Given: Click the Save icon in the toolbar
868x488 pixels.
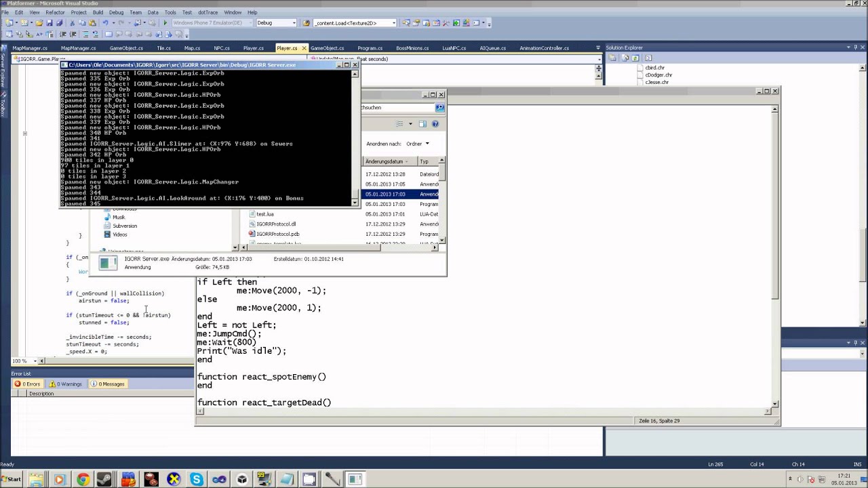Looking at the screenshot, I should [x=50, y=23].
